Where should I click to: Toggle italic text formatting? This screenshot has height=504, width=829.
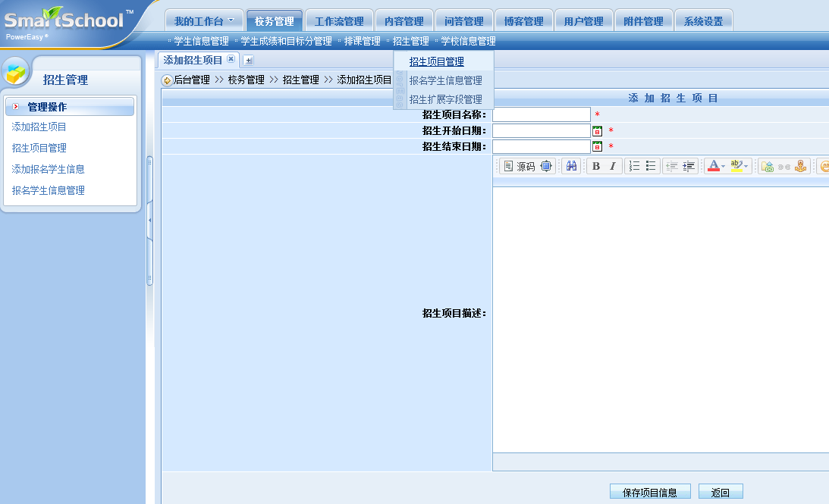[x=613, y=167]
